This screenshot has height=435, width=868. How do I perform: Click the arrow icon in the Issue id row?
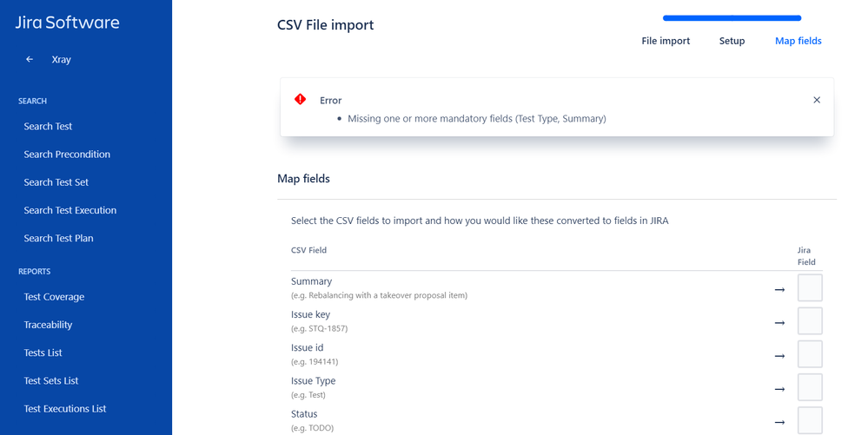tap(779, 356)
